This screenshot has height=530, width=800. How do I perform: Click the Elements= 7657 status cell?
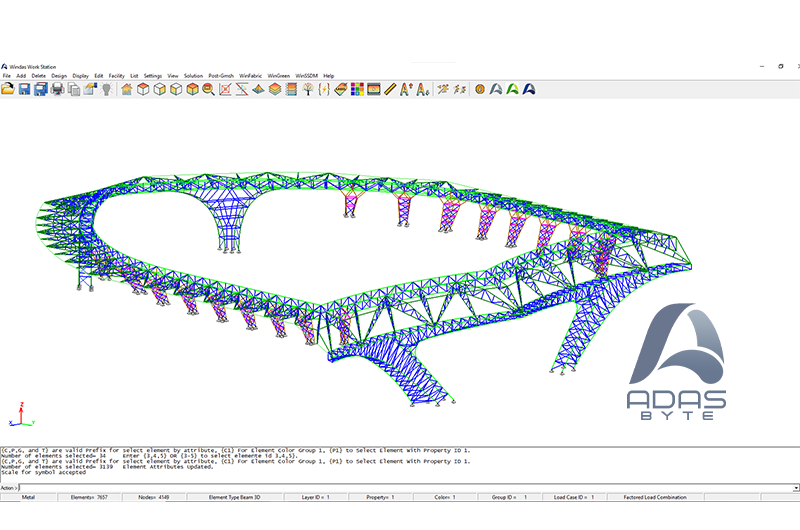89,497
